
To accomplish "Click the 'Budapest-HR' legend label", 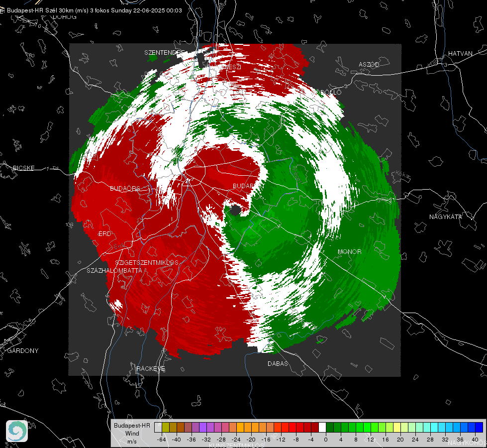I will [x=132, y=426].
